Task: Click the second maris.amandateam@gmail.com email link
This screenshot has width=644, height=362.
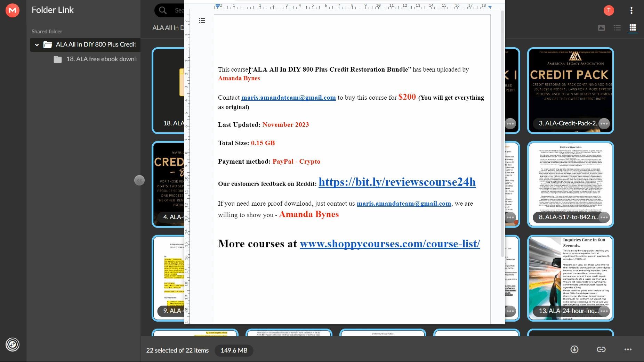Action: coord(404,204)
